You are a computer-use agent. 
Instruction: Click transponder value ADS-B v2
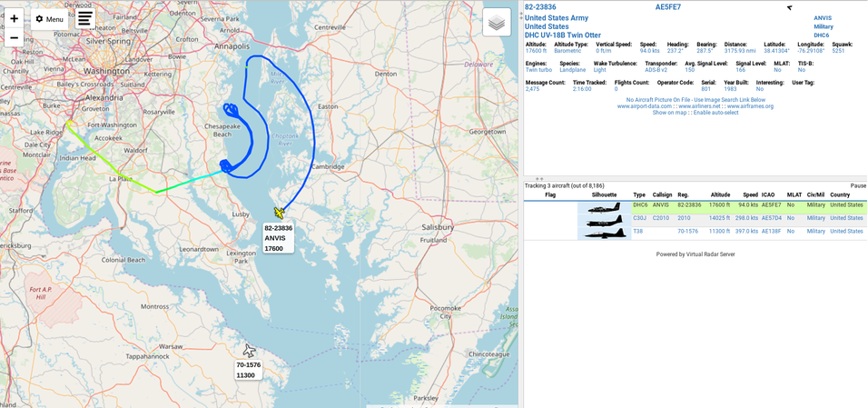pyautogui.click(x=656, y=70)
